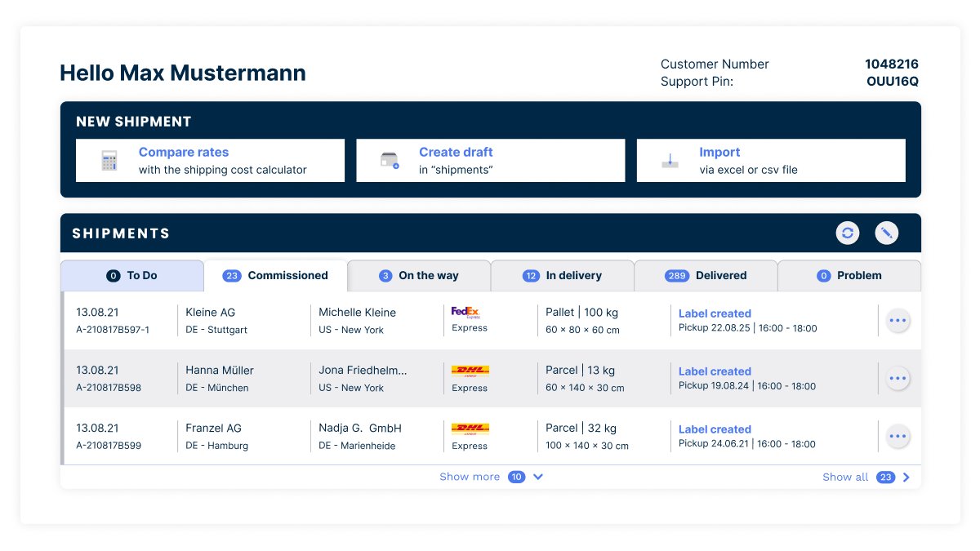Click the count badge 23 beside Show all

click(885, 477)
